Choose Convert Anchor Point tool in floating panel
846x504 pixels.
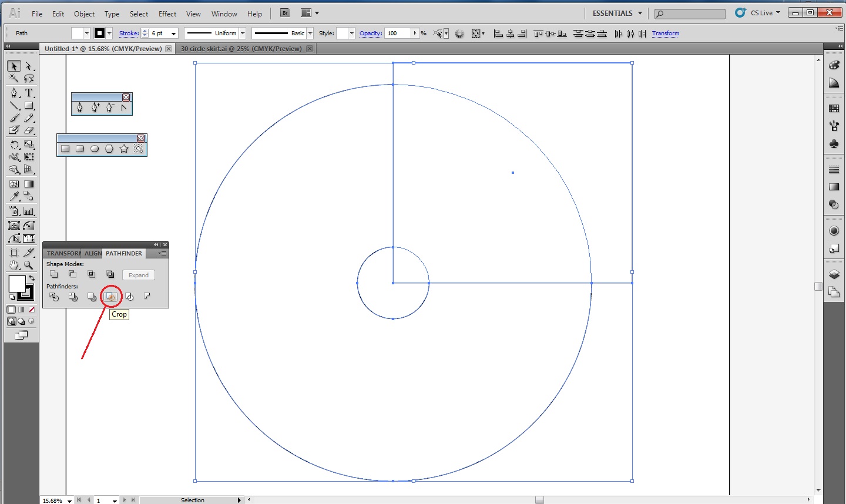pos(124,107)
